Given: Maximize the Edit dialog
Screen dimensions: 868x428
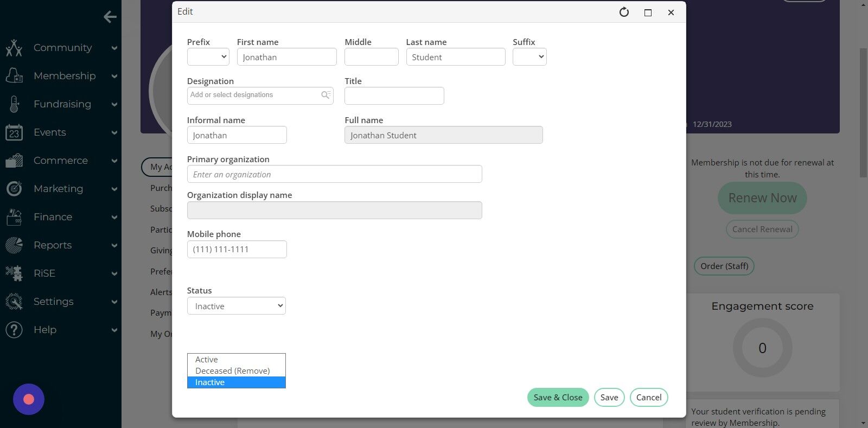Looking at the screenshot, I should 648,12.
